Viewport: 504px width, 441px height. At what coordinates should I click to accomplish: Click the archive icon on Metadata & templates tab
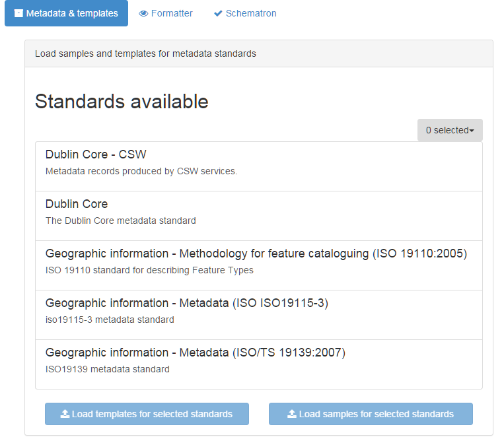(18, 13)
